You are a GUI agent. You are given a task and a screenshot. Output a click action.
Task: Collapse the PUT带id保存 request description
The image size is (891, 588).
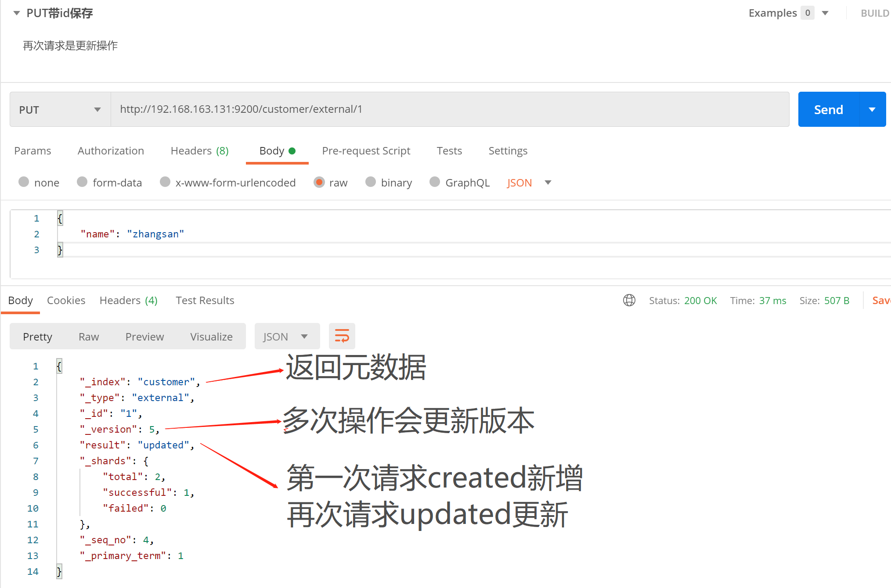click(x=17, y=13)
